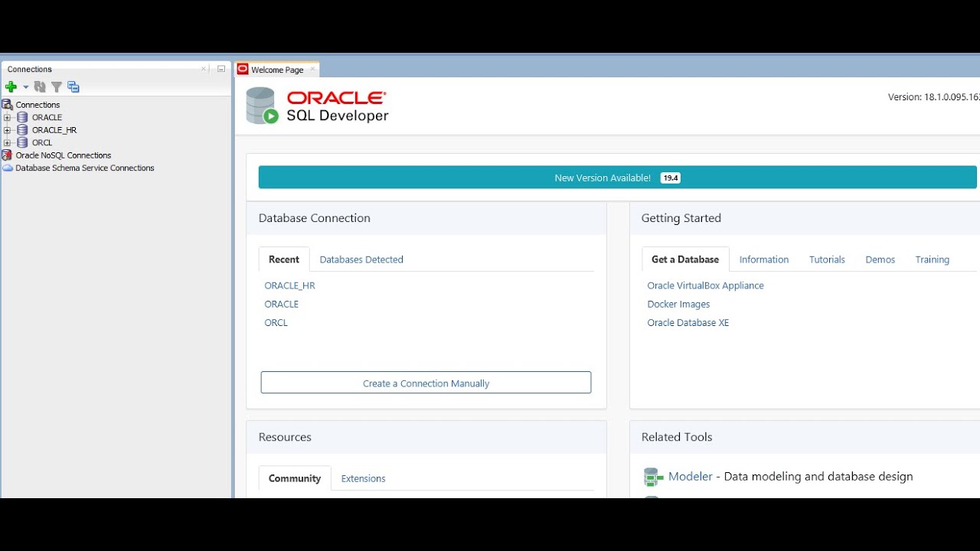Image resolution: width=980 pixels, height=551 pixels.
Task: Click the ORCL database cylinder icon
Action: 22,142
